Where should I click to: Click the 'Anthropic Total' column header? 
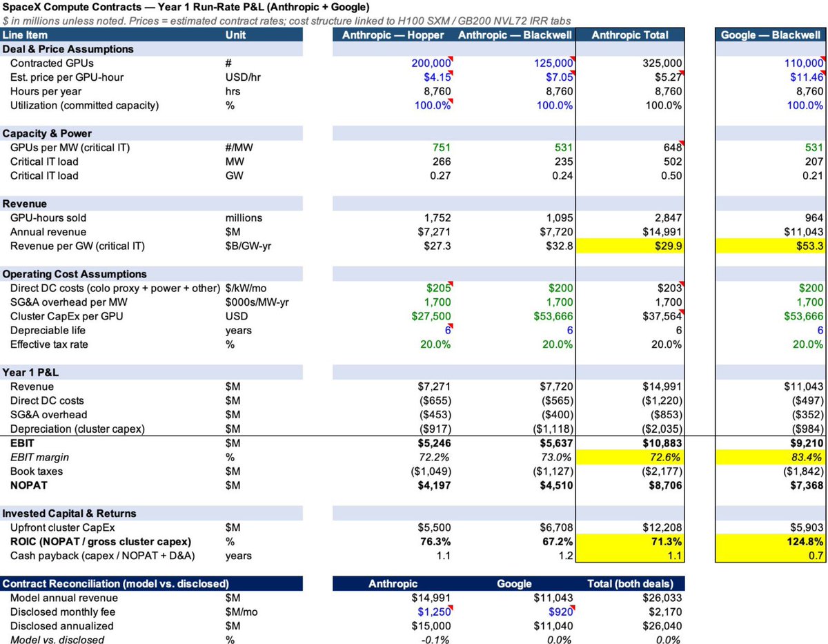pyautogui.click(x=631, y=35)
